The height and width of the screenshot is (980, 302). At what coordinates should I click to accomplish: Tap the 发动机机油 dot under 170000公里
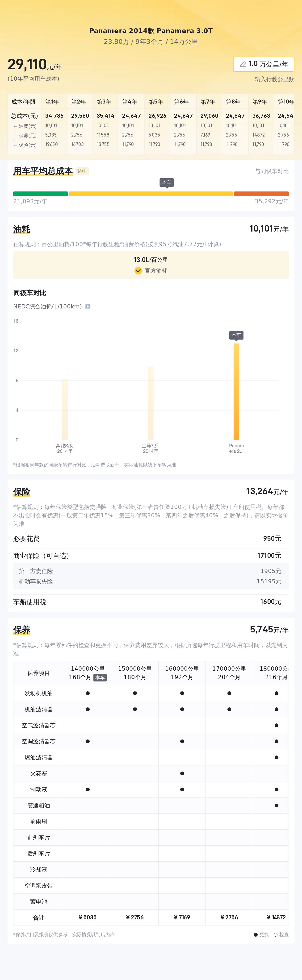pos(229,693)
